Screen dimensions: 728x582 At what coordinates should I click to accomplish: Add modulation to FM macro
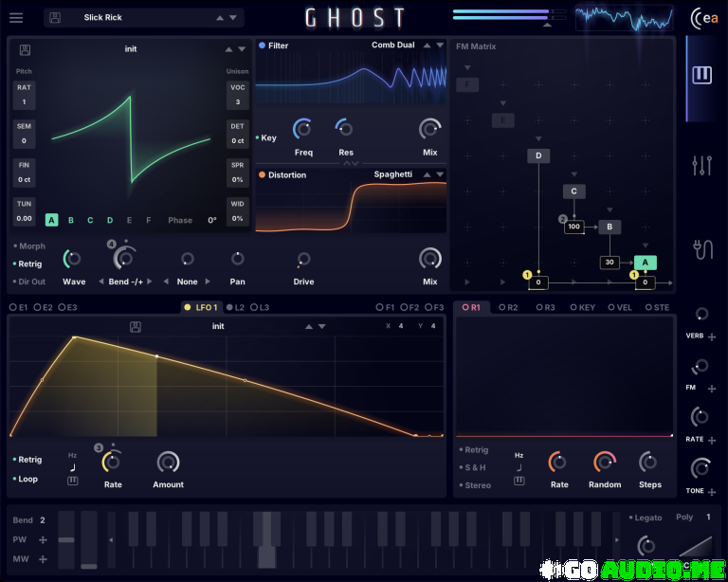[x=712, y=389]
